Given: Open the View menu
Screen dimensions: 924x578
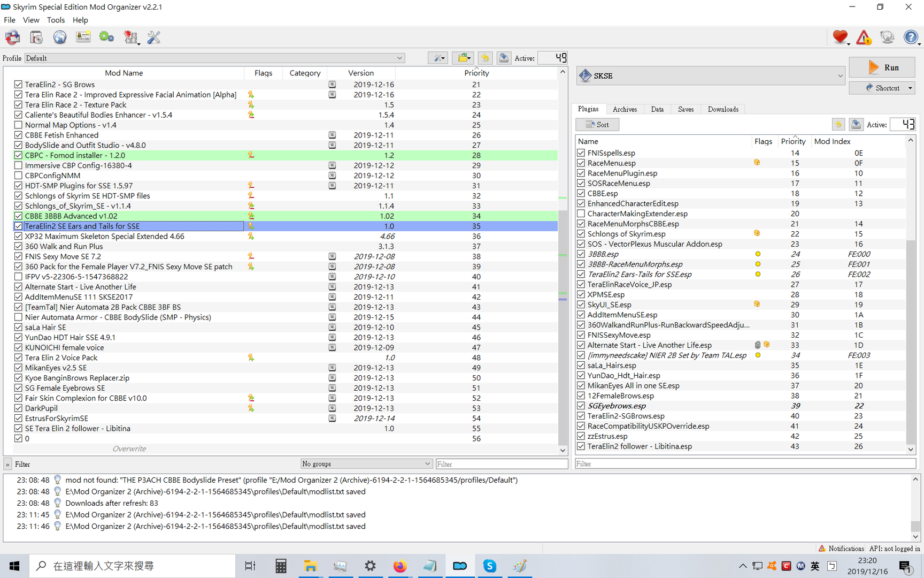Looking at the screenshot, I should 31,20.
